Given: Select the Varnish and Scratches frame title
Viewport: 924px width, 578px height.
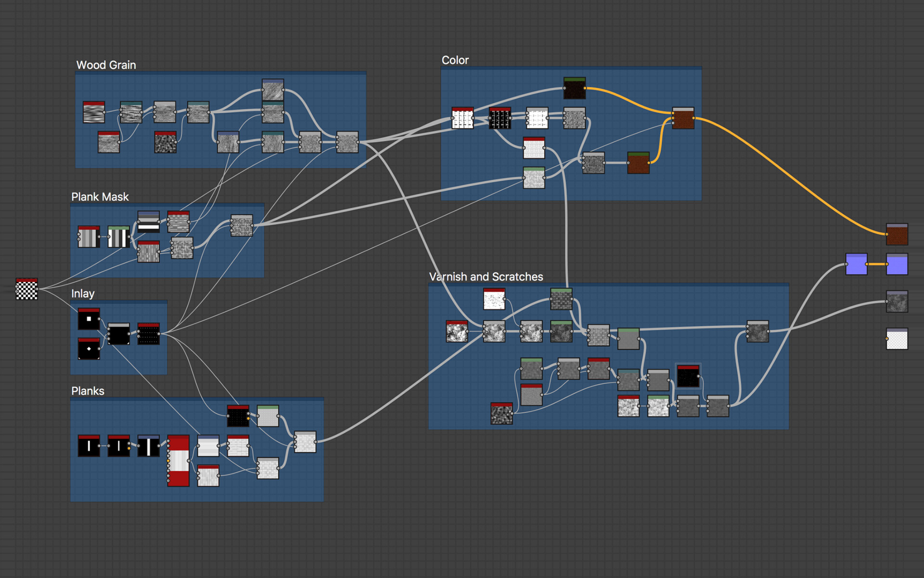Looking at the screenshot, I should click(x=486, y=277).
